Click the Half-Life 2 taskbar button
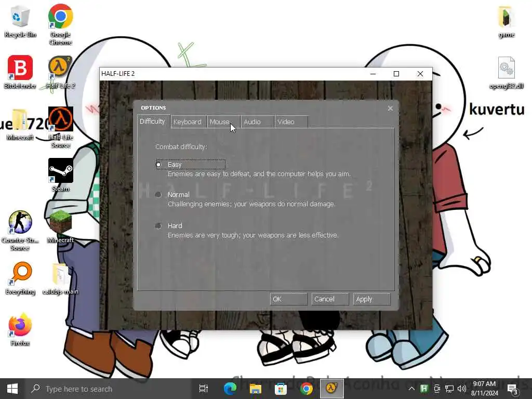This screenshot has height=399, width=532. [332, 389]
